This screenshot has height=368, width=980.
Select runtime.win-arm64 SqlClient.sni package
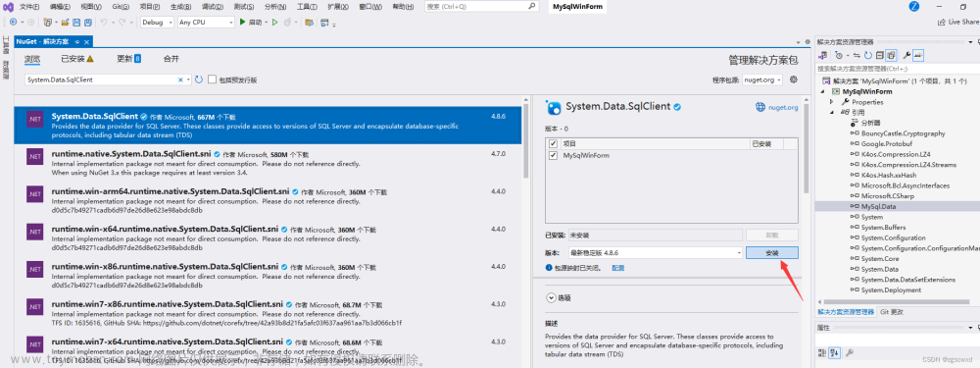click(x=269, y=200)
